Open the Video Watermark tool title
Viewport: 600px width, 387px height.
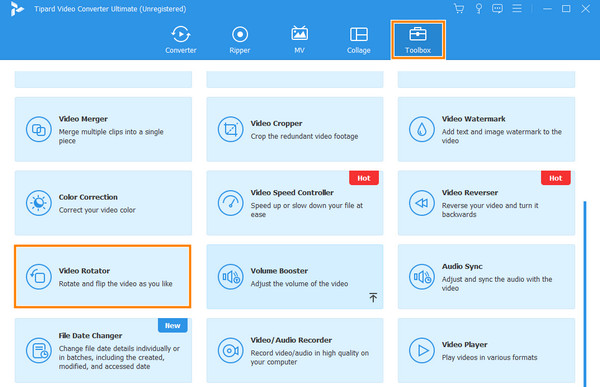pos(474,119)
